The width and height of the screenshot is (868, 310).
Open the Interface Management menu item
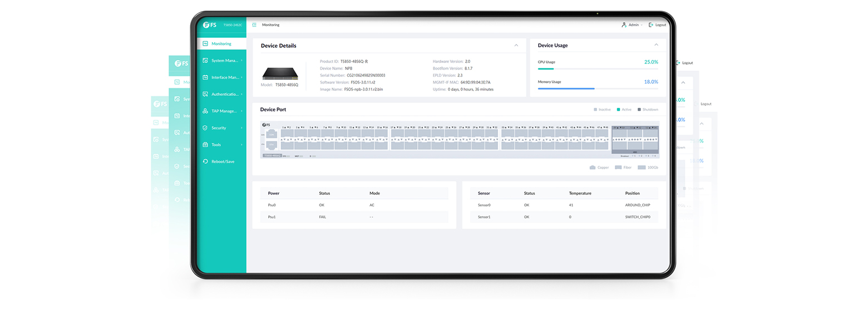[221, 77]
